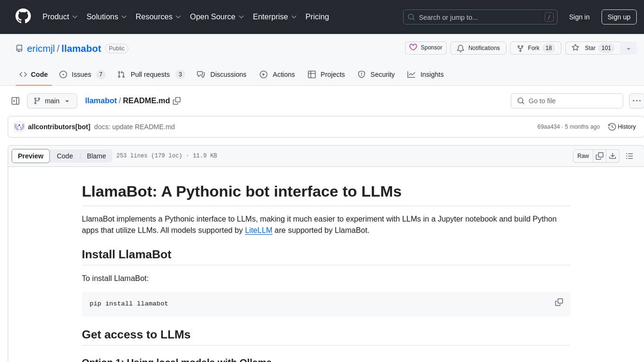This screenshot has width=644, height=362.
Task: Focus the Search or jump to field
Action: coord(481,17)
